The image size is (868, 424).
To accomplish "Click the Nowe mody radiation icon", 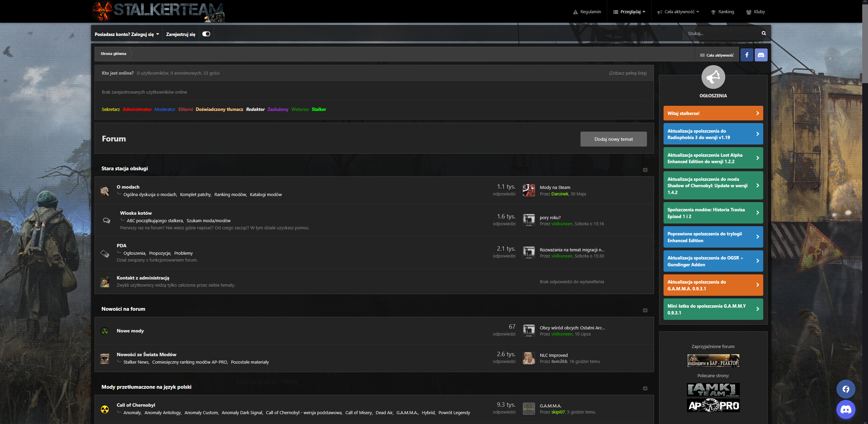I will point(105,331).
